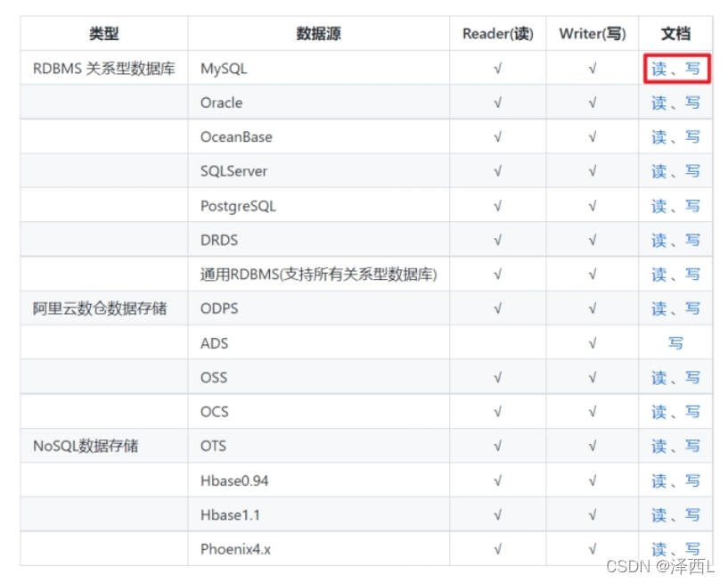This screenshot has width=728, height=583.
Task: Open the ODPS read (读) doc link
Action: point(658,308)
